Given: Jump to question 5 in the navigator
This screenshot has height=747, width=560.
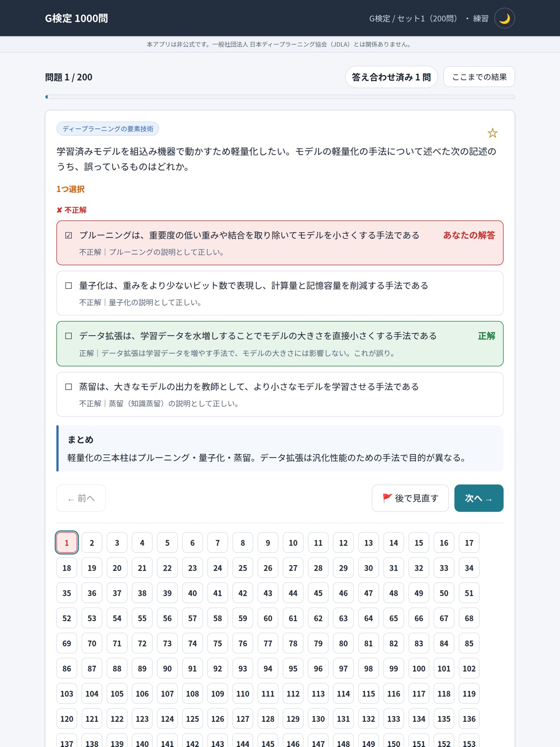Looking at the screenshot, I should click(x=168, y=543).
